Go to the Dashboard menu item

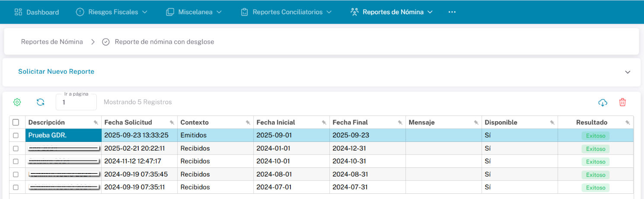tap(37, 12)
